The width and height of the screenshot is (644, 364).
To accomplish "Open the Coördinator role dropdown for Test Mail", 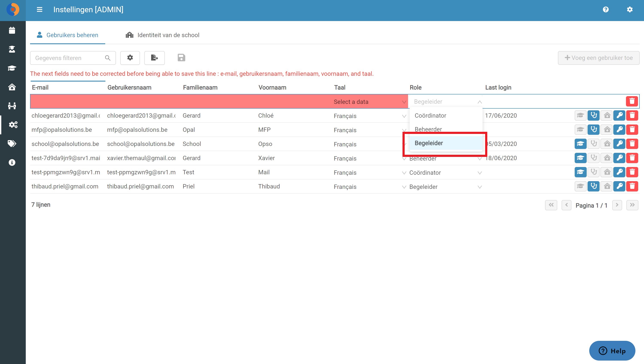I will 445,173.
